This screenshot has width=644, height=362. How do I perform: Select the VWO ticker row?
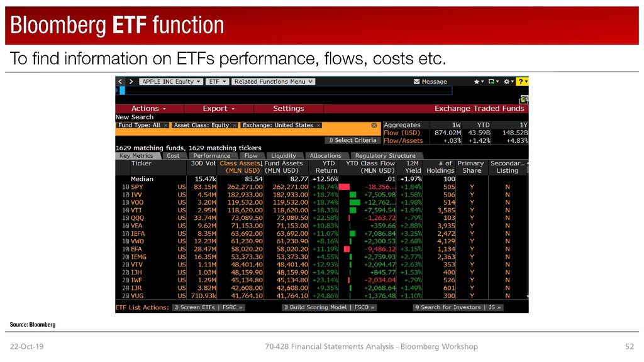pyautogui.click(x=321, y=241)
